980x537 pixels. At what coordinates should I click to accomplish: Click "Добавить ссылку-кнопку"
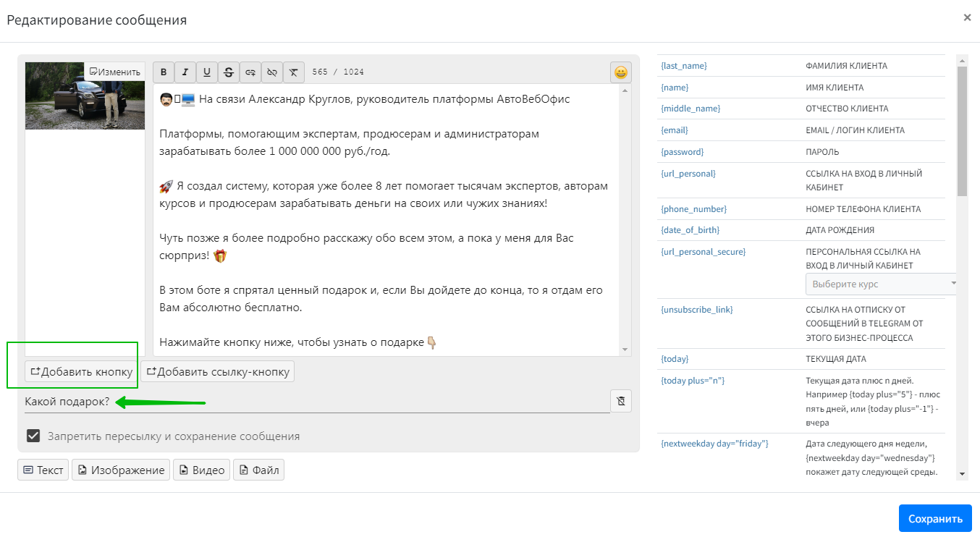pos(218,372)
